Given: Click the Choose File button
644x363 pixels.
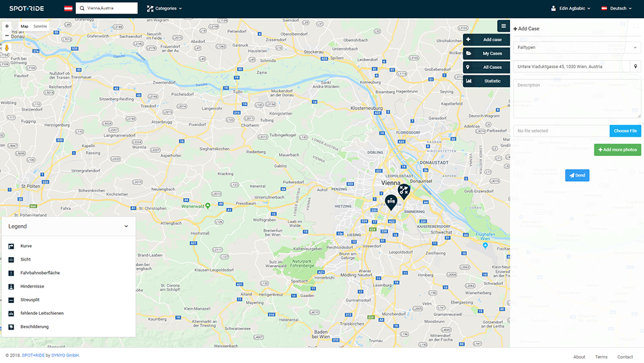Looking at the screenshot, I should pyautogui.click(x=625, y=131).
